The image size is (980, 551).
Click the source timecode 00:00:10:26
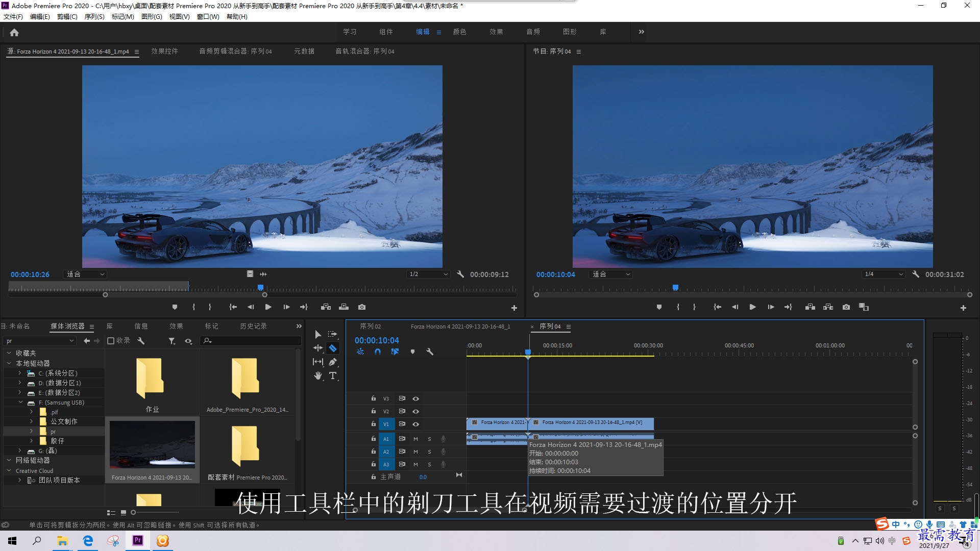click(x=30, y=274)
